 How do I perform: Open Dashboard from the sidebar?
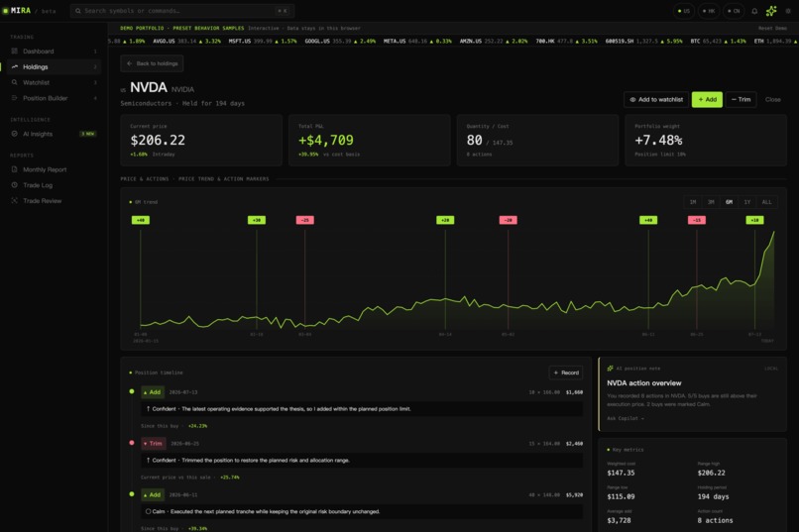54,51
